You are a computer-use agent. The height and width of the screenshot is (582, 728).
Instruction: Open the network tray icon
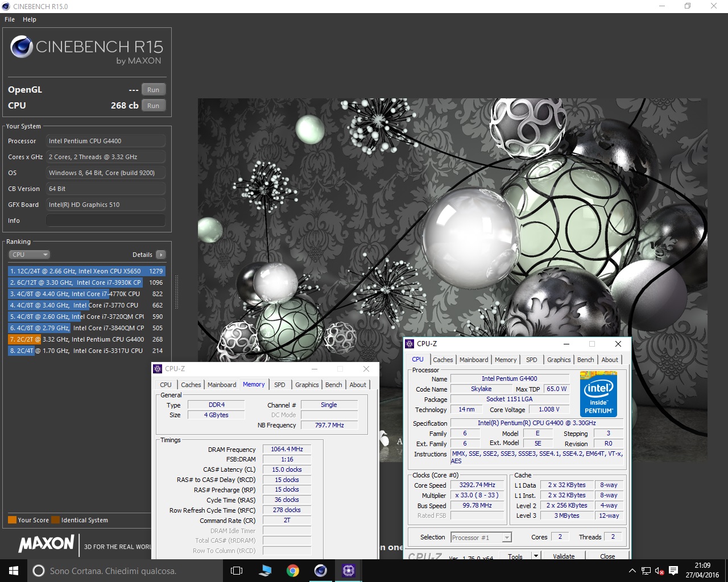coord(646,571)
